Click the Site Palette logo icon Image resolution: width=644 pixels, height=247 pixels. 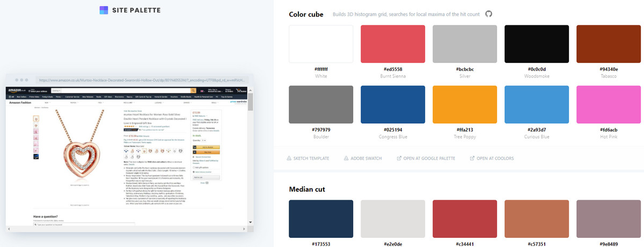(x=105, y=10)
